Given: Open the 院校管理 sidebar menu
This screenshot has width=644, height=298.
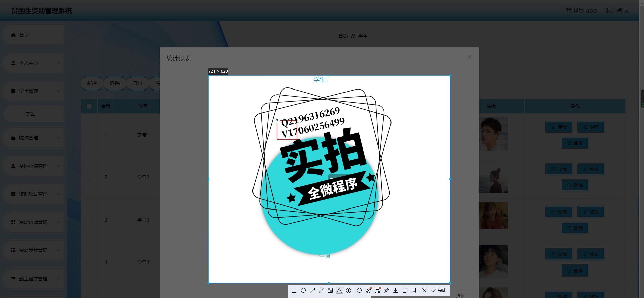Looking at the screenshot, I should click(x=33, y=138).
